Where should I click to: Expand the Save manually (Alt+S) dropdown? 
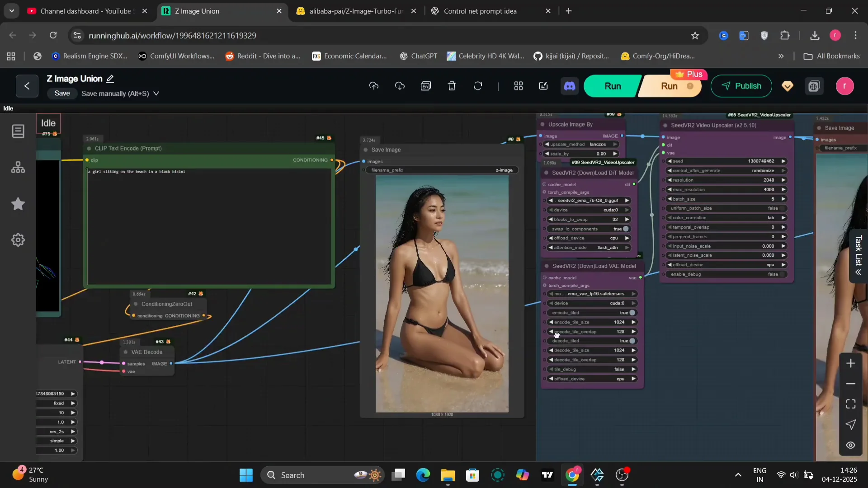coord(156,94)
